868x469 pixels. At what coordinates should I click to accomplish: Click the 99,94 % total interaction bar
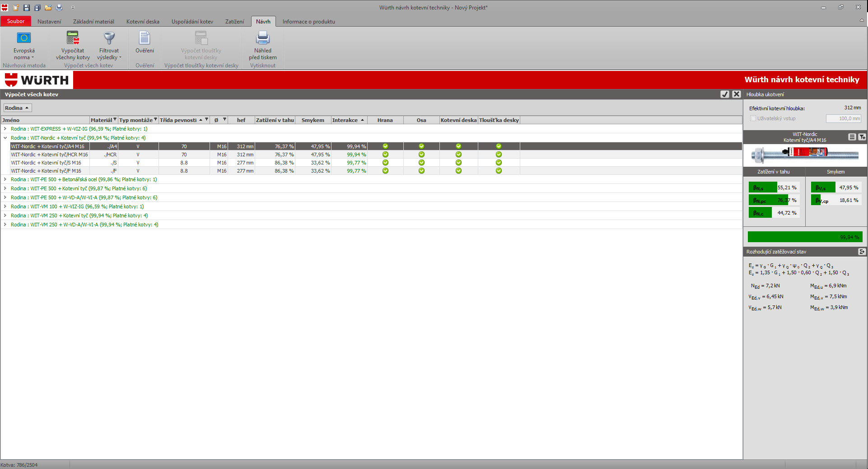805,237
